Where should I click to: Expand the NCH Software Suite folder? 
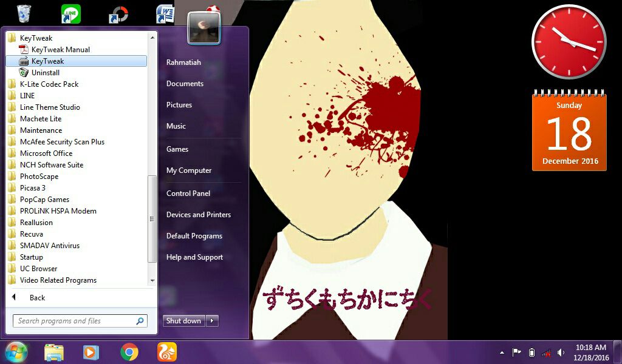click(x=52, y=165)
